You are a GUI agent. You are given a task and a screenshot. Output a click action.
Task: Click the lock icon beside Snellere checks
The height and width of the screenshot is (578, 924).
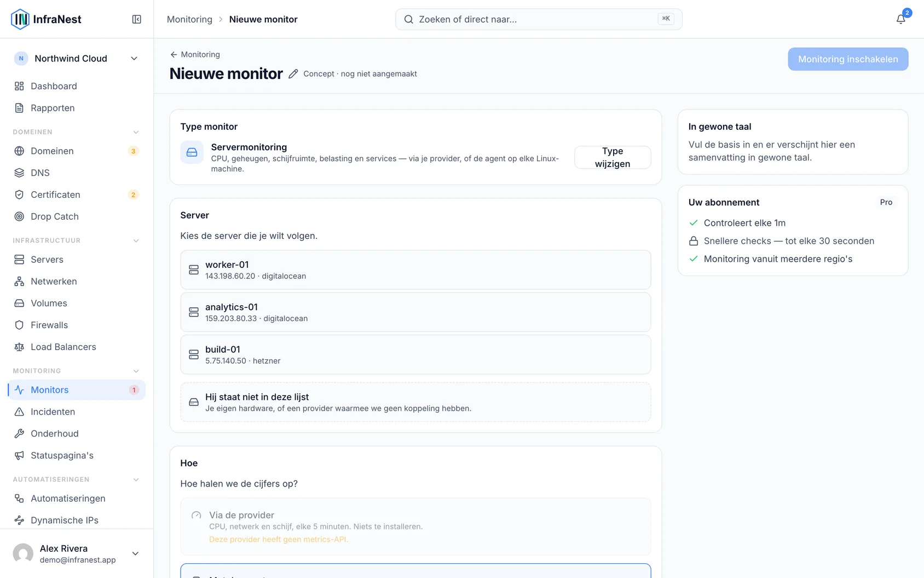click(x=694, y=241)
